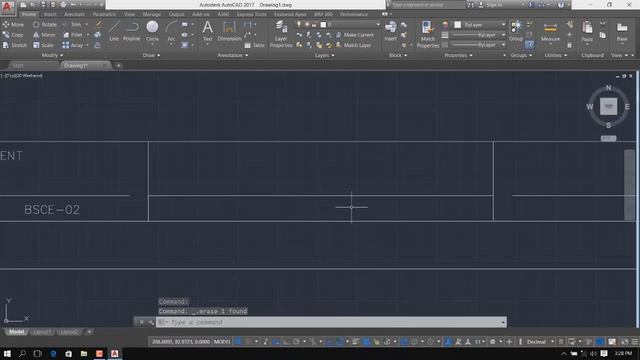The width and height of the screenshot is (640, 360).
Task: Select the Rotate tool
Action: point(44,24)
